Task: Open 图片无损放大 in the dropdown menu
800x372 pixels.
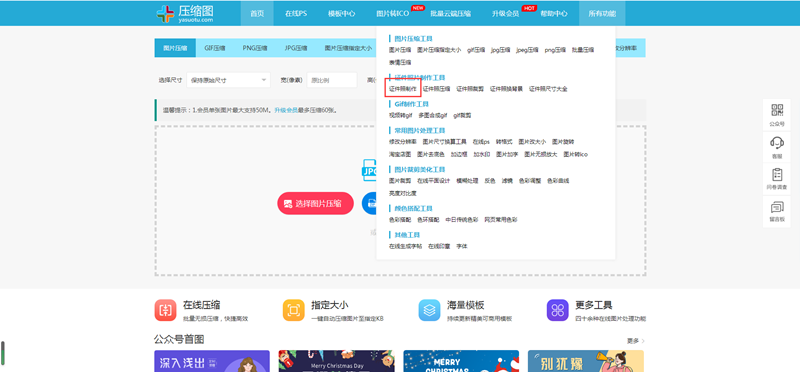Action: [541, 154]
